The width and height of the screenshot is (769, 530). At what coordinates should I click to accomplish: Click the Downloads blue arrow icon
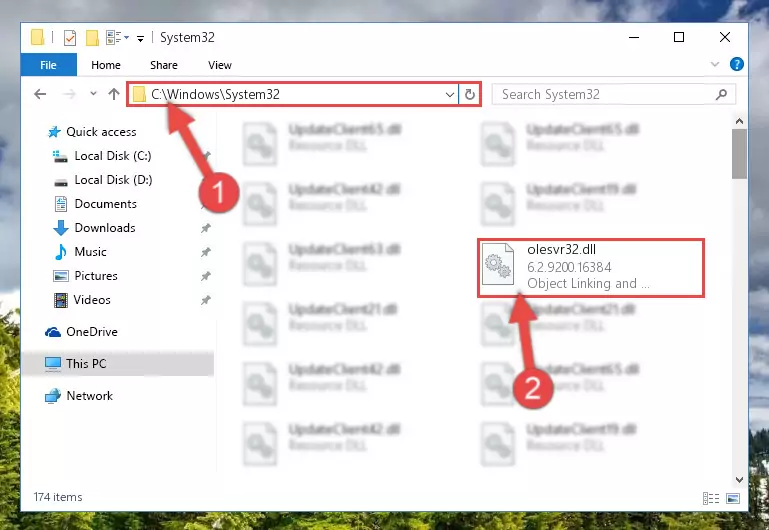tap(61, 228)
